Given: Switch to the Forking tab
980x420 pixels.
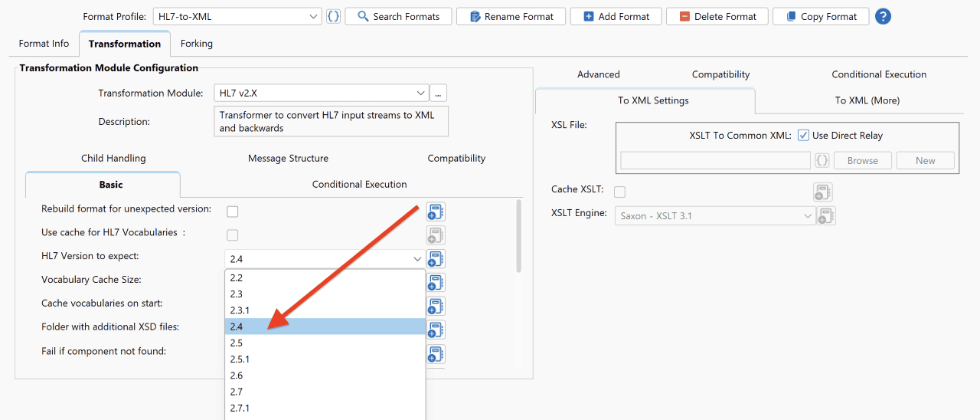Looking at the screenshot, I should click(197, 44).
